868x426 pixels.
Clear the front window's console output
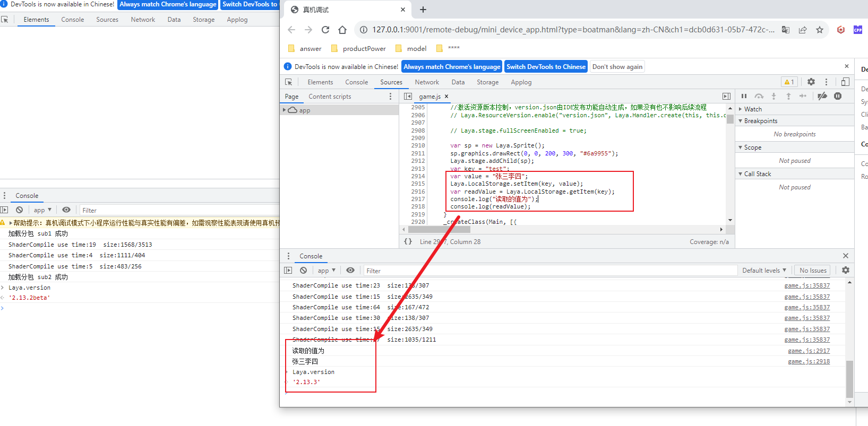coord(303,271)
